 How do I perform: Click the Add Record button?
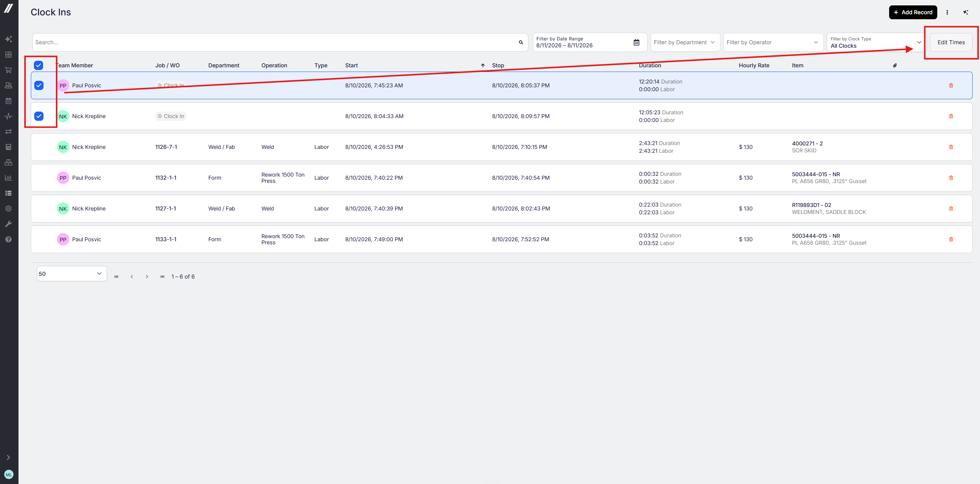[913, 12]
